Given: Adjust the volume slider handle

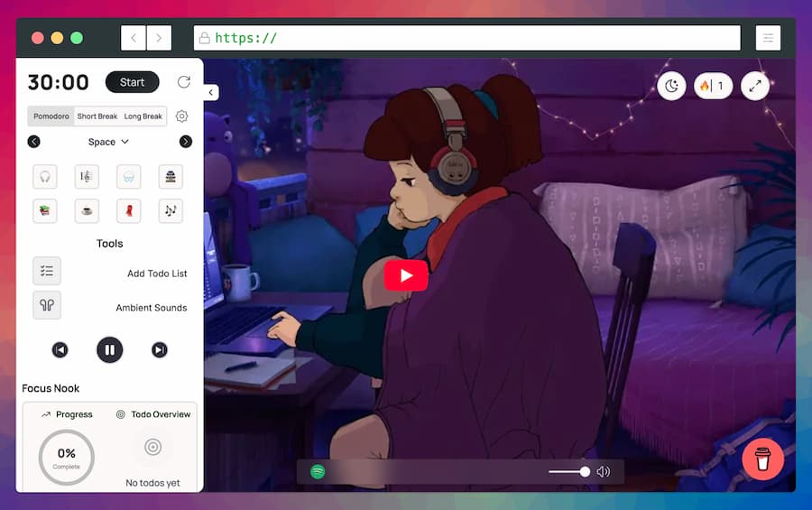Looking at the screenshot, I should click(585, 471).
